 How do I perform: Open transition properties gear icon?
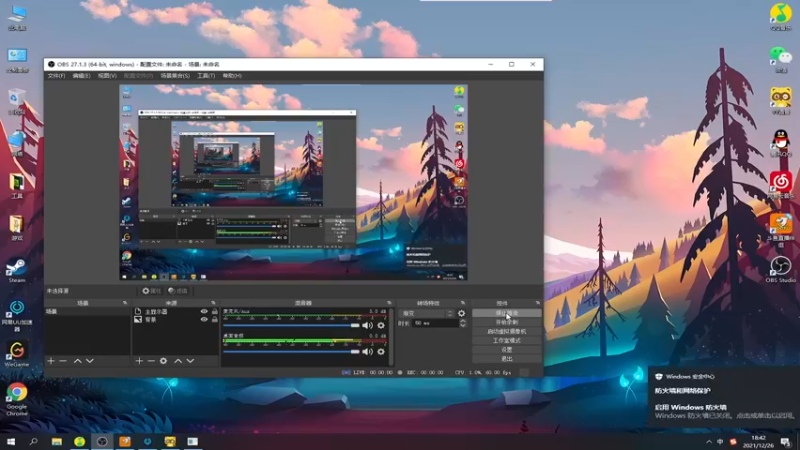461,313
